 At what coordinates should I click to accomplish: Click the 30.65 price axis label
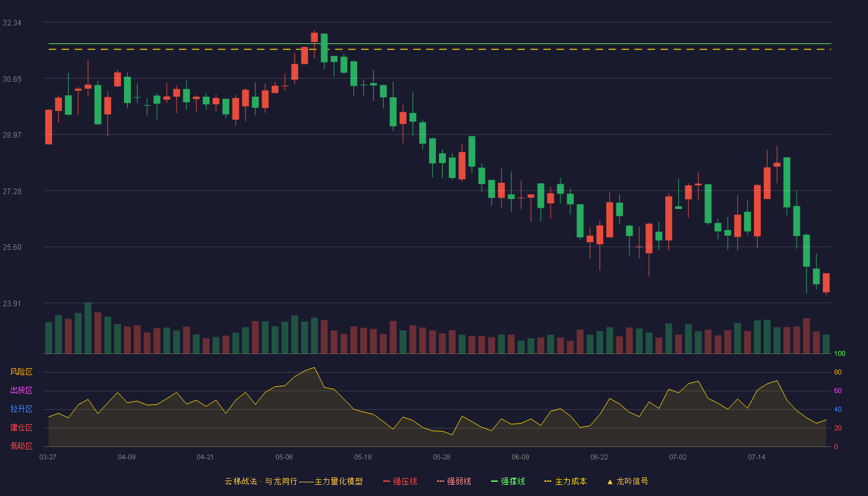12,79
